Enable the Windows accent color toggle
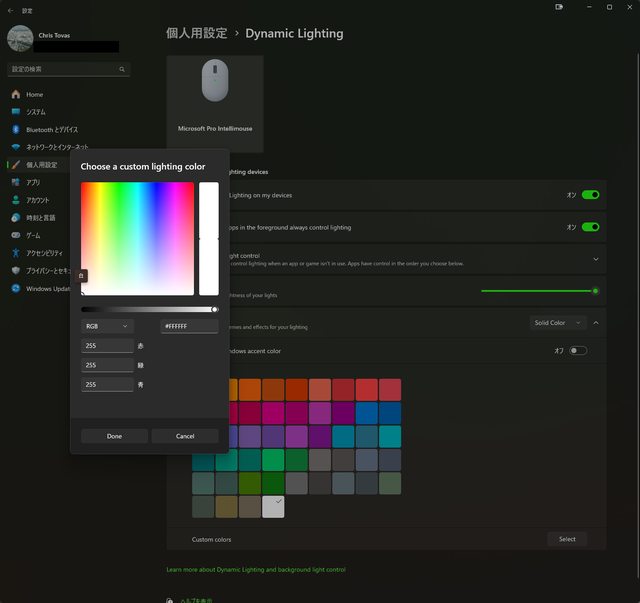The height and width of the screenshot is (603, 640). click(x=578, y=351)
